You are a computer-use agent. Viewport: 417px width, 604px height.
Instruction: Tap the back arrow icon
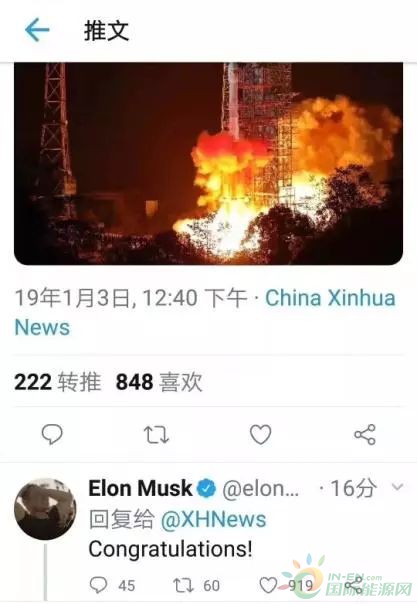tap(37, 30)
